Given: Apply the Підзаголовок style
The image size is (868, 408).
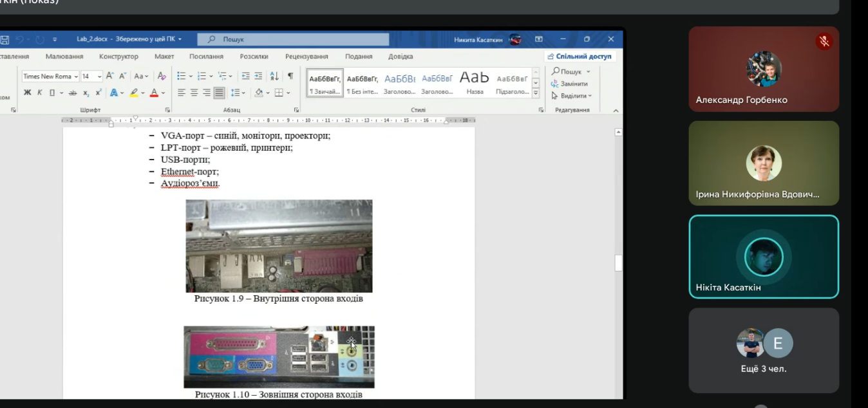Looking at the screenshot, I should click(x=513, y=83).
